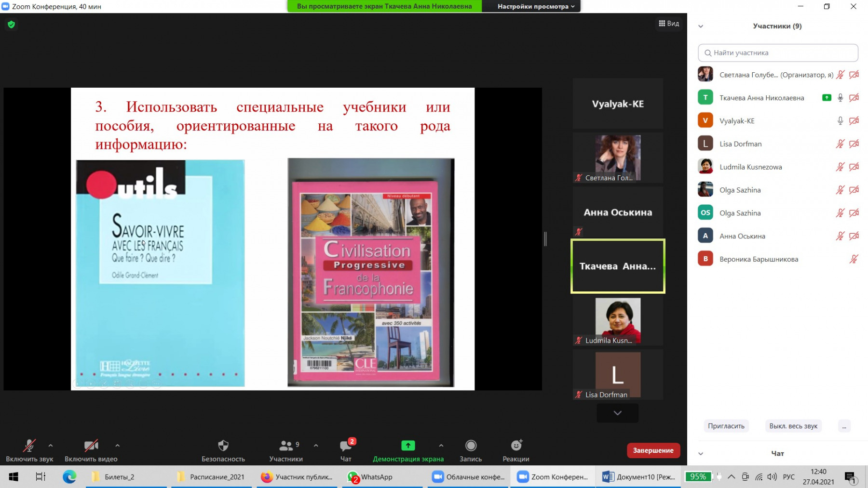Switch to WhatsApp in the taskbar
The height and width of the screenshot is (488, 868).
(x=370, y=477)
